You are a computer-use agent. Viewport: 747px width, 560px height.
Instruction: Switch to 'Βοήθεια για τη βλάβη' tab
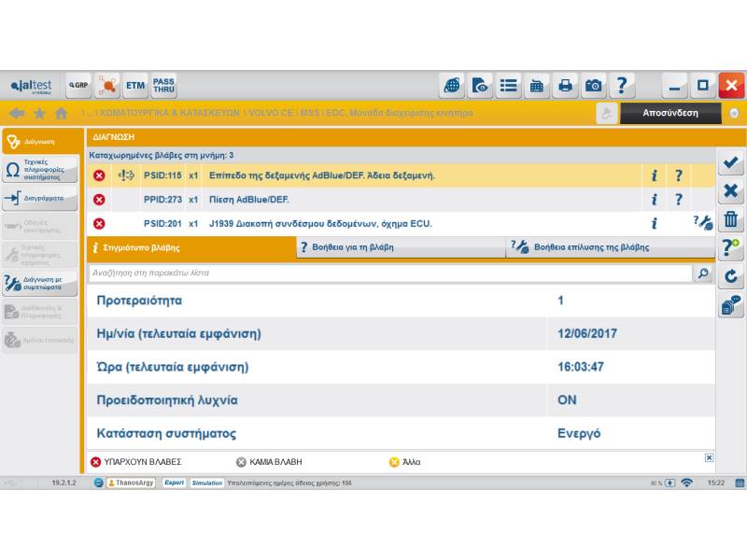click(402, 247)
